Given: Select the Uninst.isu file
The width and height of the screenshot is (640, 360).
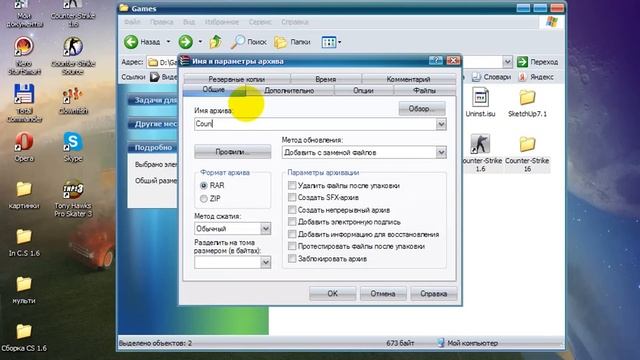Looking at the screenshot, I should click(480, 102).
